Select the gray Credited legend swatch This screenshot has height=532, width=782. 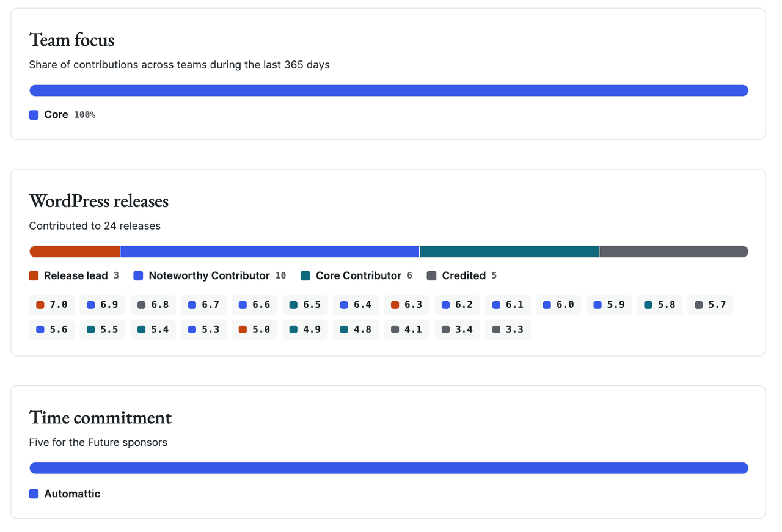432,275
